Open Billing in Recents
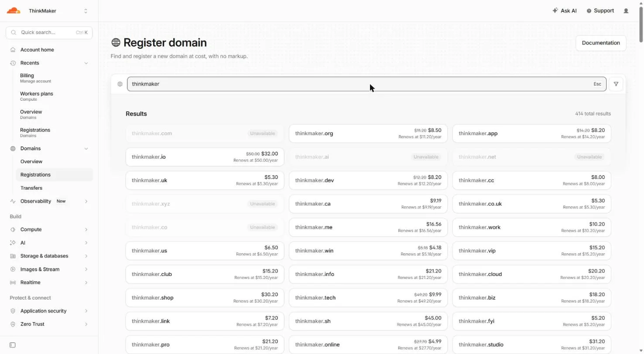Image resolution: width=644 pixels, height=354 pixels. click(54, 78)
